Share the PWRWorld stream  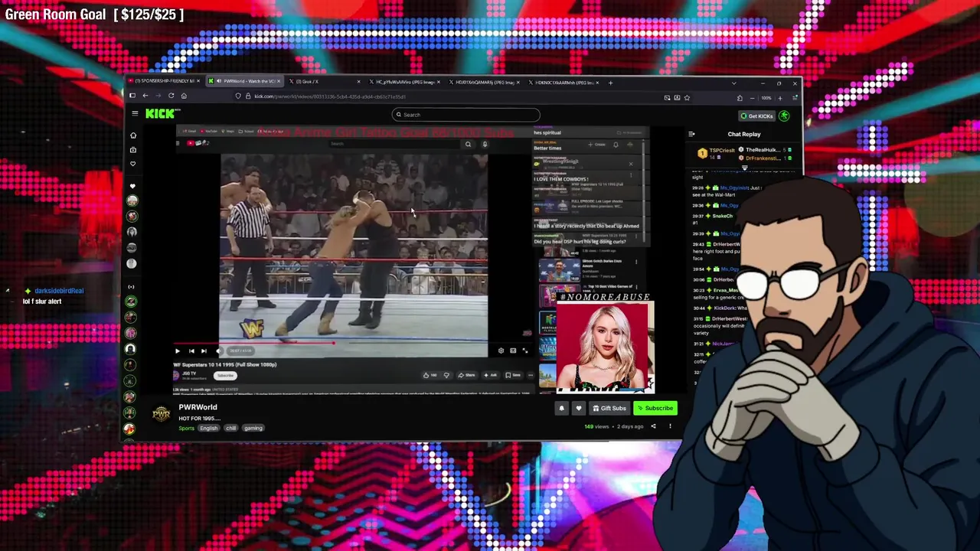pyautogui.click(x=653, y=426)
